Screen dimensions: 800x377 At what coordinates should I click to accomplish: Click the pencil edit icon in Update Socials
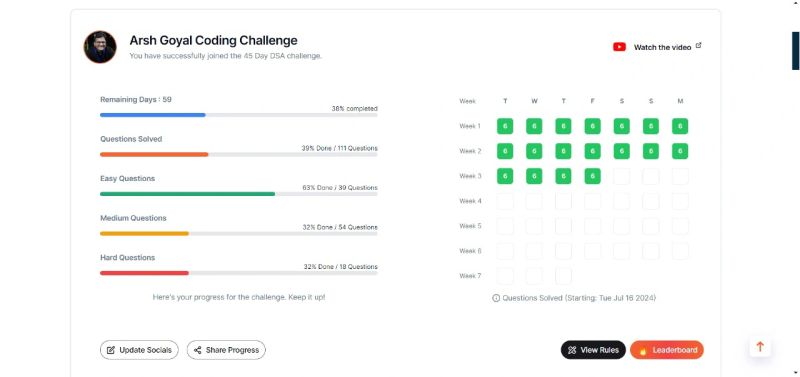coord(111,350)
